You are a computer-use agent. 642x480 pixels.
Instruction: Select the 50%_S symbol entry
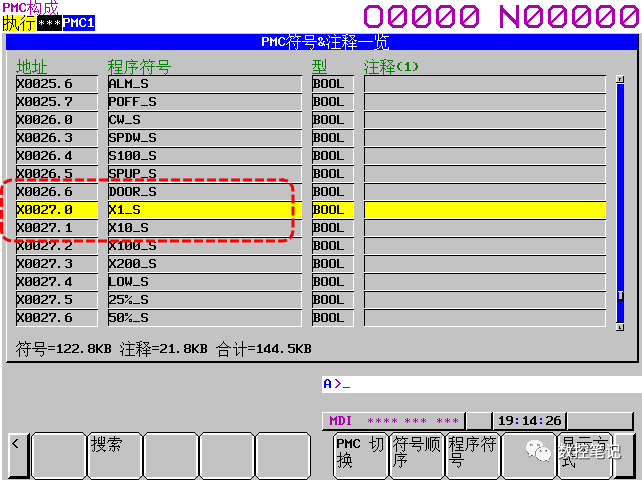pos(203,318)
